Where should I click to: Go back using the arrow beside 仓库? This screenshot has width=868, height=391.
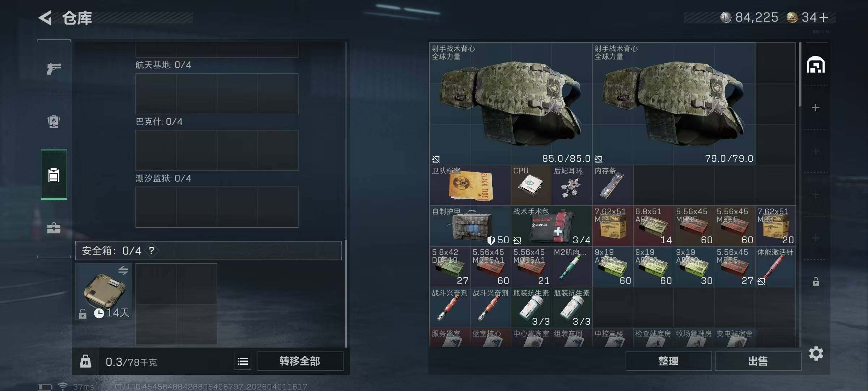tap(46, 17)
